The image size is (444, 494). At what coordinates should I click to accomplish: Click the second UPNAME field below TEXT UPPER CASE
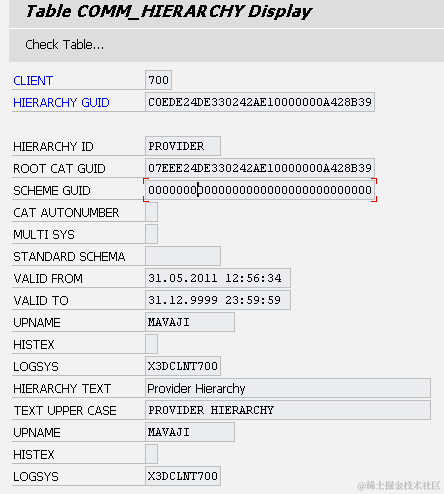click(190, 432)
